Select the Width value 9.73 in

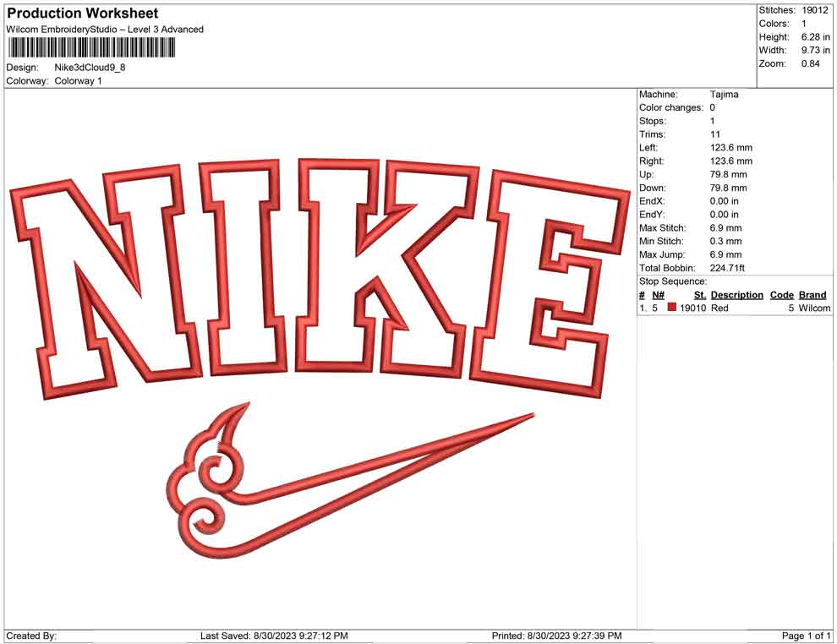(x=816, y=50)
